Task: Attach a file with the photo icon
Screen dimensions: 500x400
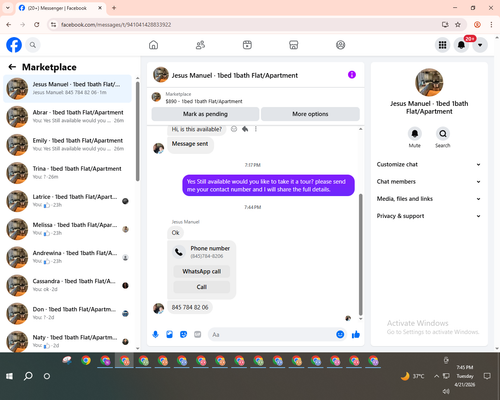Action: [169, 334]
